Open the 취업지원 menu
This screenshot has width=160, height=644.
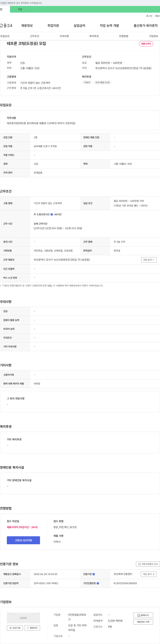click(x=53, y=25)
